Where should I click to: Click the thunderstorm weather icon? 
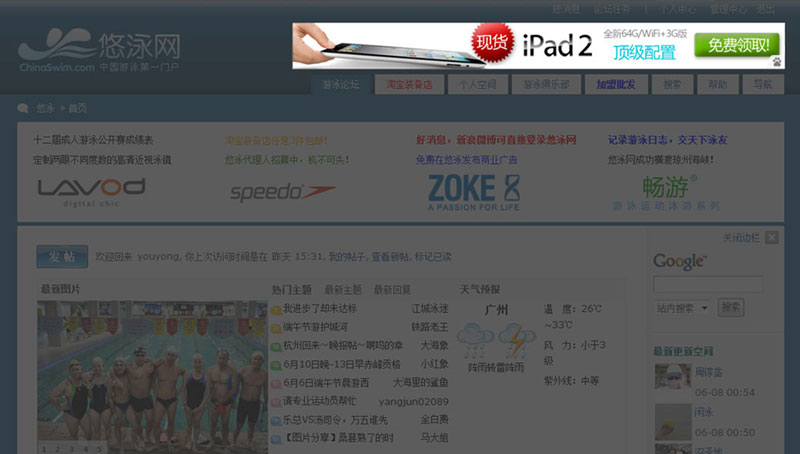[x=517, y=341]
